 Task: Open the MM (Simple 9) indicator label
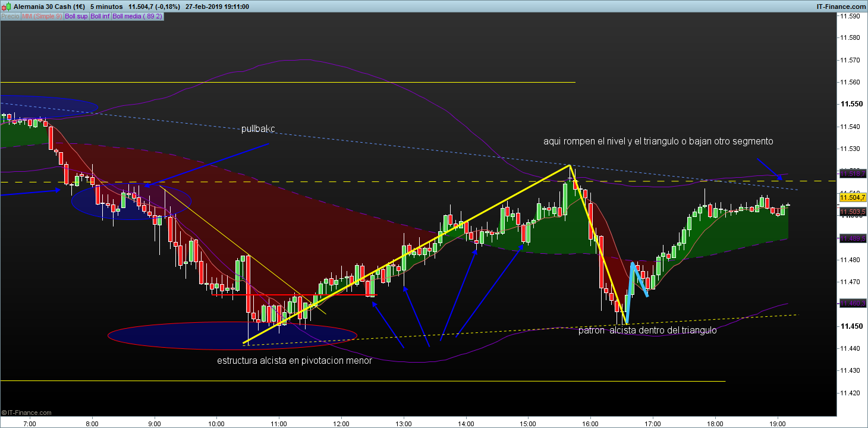(42, 16)
